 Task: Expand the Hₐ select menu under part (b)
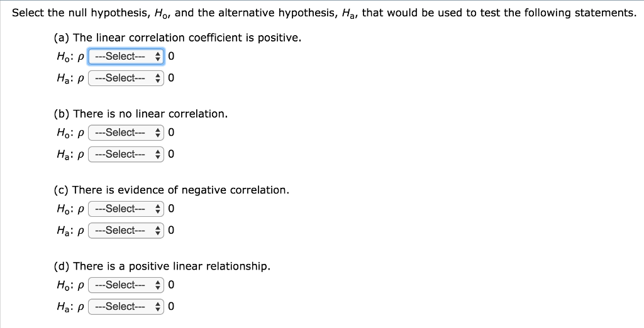126,155
